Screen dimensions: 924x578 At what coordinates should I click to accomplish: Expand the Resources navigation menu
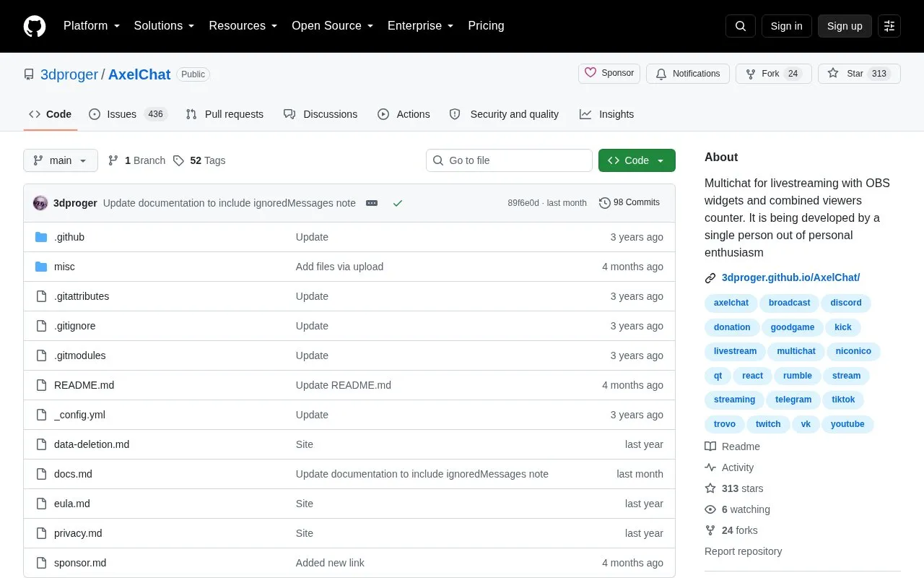[x=243, y=26]
